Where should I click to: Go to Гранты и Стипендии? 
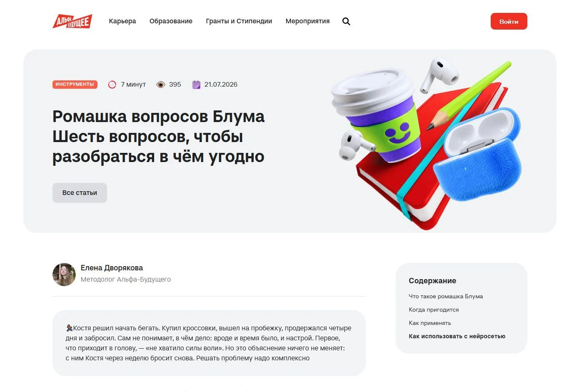pyautogui.click(x=239, y=21)
